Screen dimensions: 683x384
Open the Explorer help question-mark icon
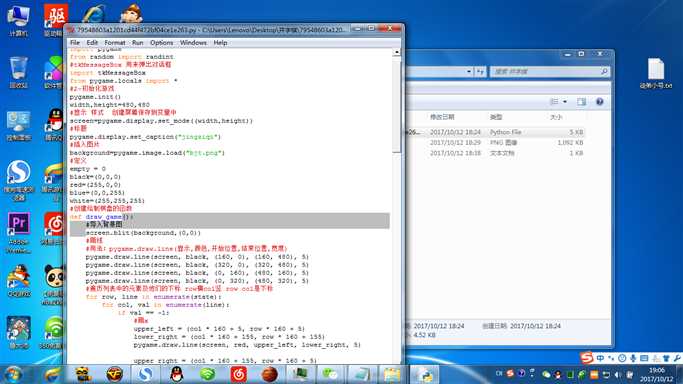coord(599,101)
